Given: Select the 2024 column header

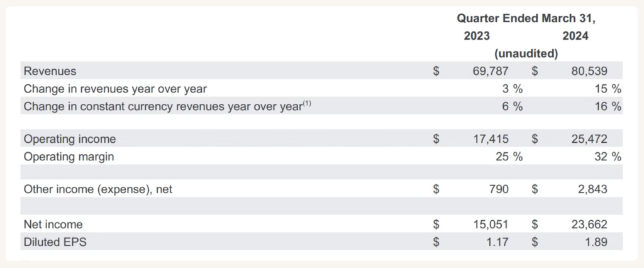Looking at the screenshot, I should pyautogui.click(x=575, y=36).
